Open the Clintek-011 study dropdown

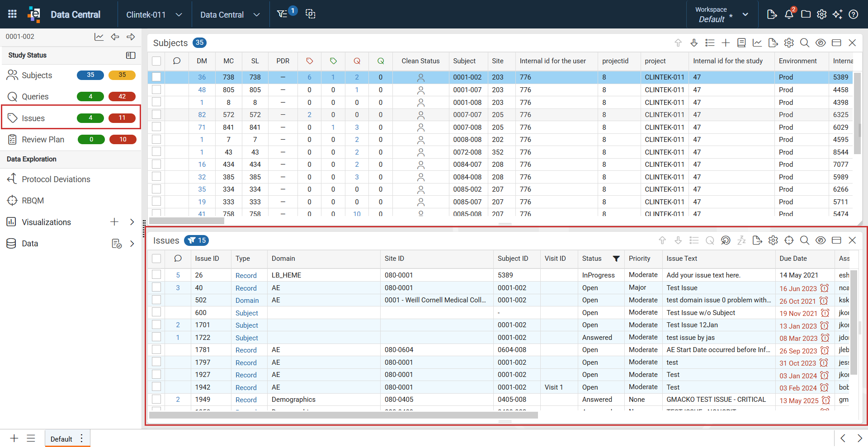(154, 14)
